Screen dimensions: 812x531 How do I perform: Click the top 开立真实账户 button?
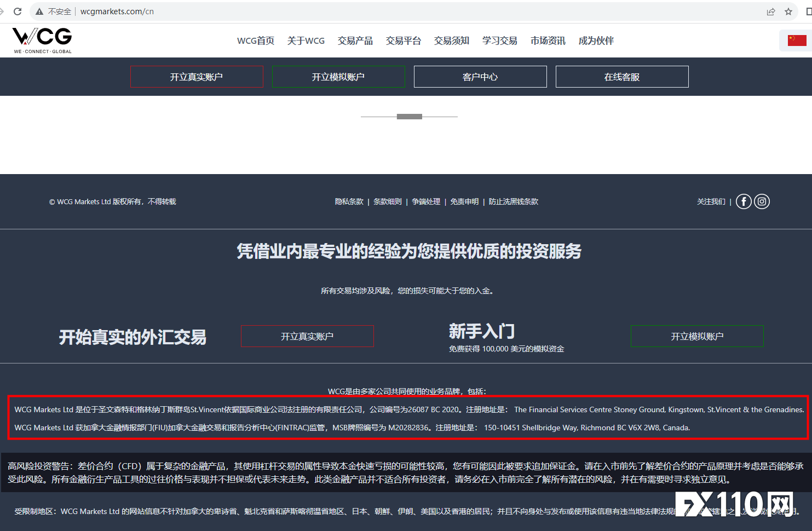coord(197,77)
